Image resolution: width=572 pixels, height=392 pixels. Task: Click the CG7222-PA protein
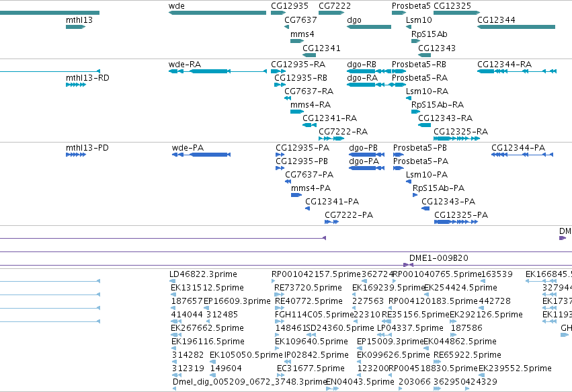[331, 223]
